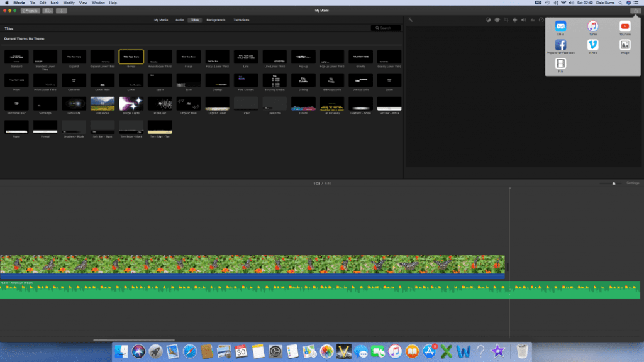644x362 pixels.
Task: Pick the Clouds title style
Action: [x=303, y=104]
